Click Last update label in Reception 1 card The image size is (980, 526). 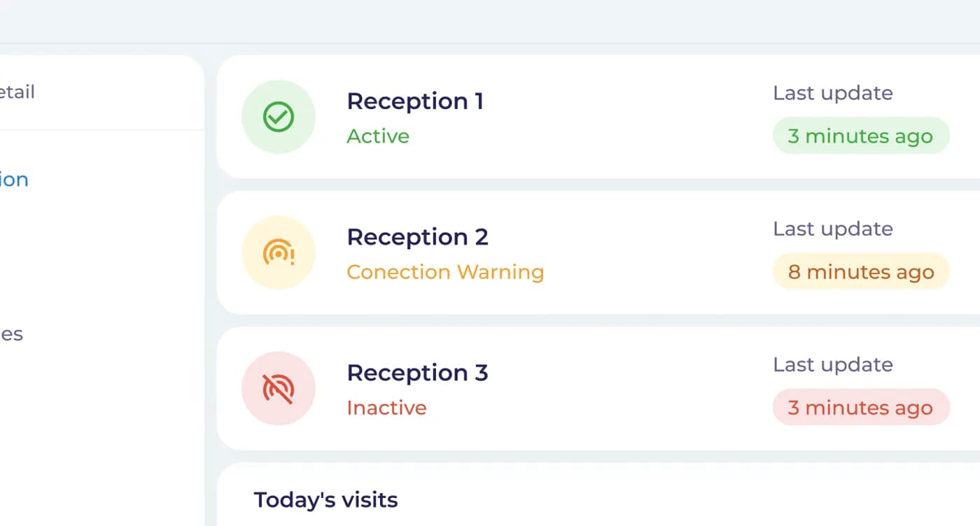coord(832,93)
